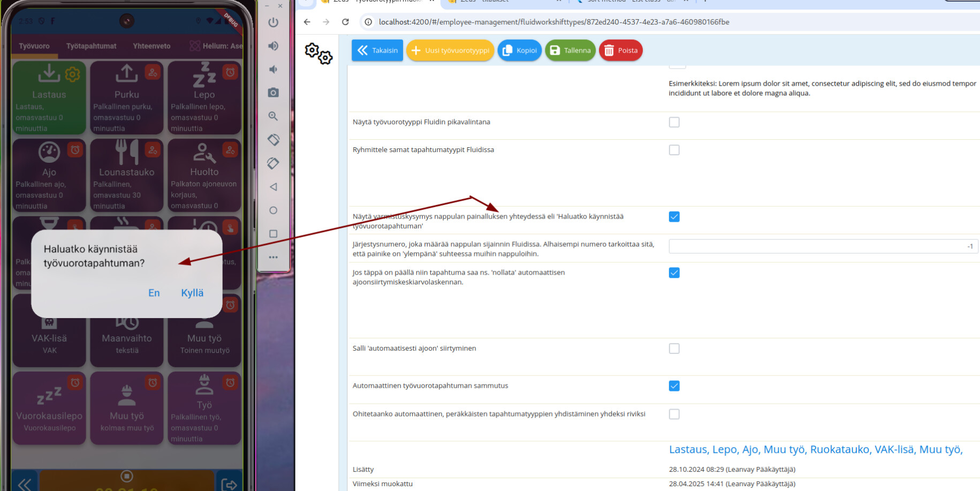Click the Lastaus tile in phone app
This screenshot has width=980, height=491.
49,97
